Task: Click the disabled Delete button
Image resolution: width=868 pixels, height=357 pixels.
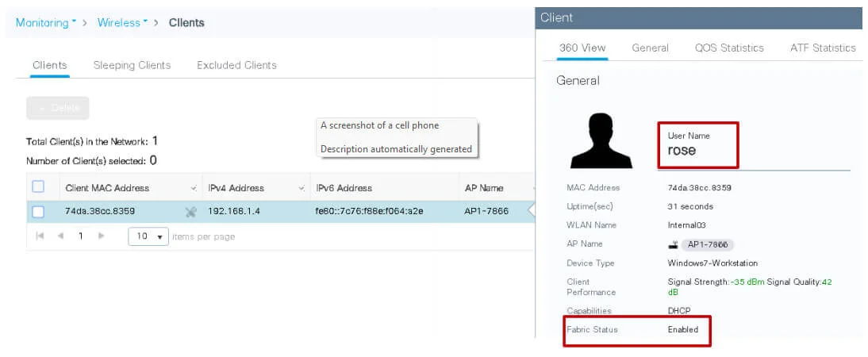Action: (58, 108)
